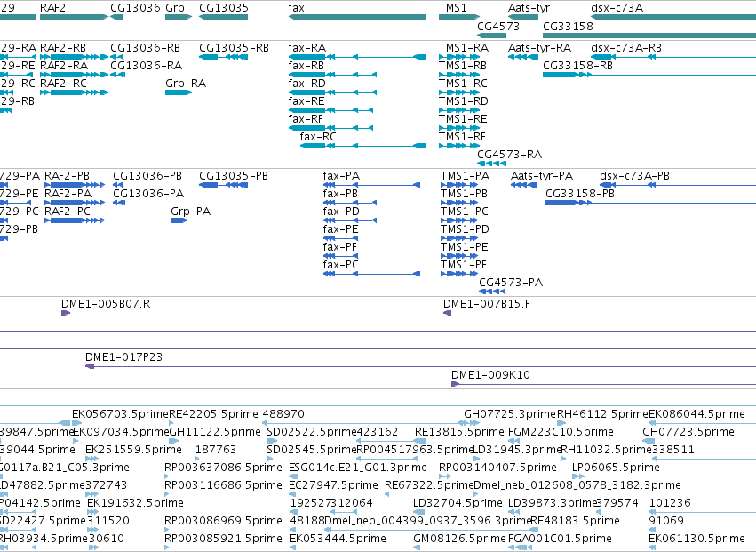The image size is (756, 552).
Task: Select EST LD32704.5prime
Action: point(458,503)
